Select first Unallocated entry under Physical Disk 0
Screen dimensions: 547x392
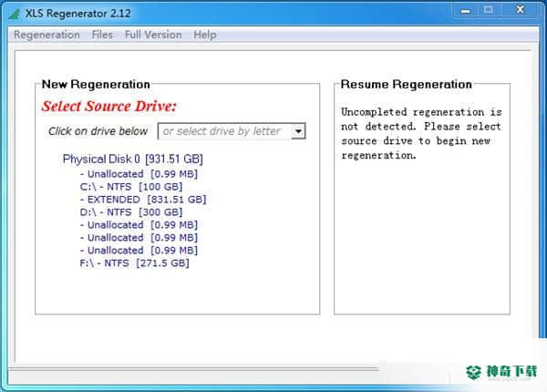(x=139, y=174)
